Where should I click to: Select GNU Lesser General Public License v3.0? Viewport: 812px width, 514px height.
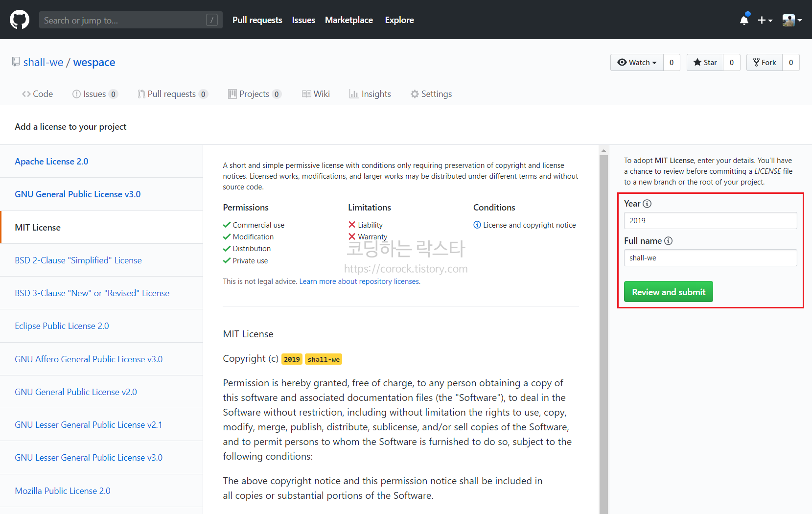(x=101, y=458)
